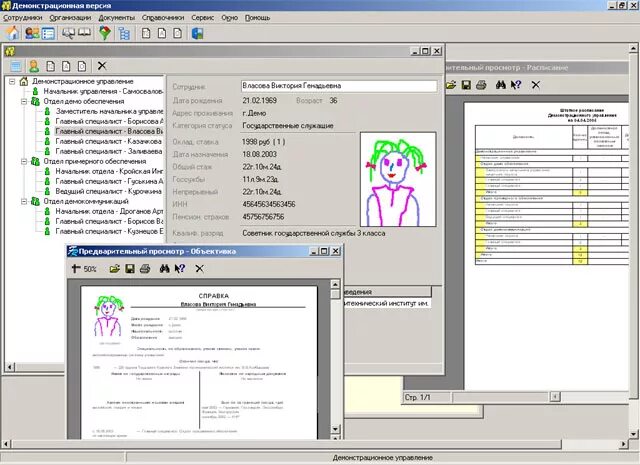This screenshot has height=465, width=640.
Task: Select Главный специалист - Гуськина tree item
Action: point(109,181)
